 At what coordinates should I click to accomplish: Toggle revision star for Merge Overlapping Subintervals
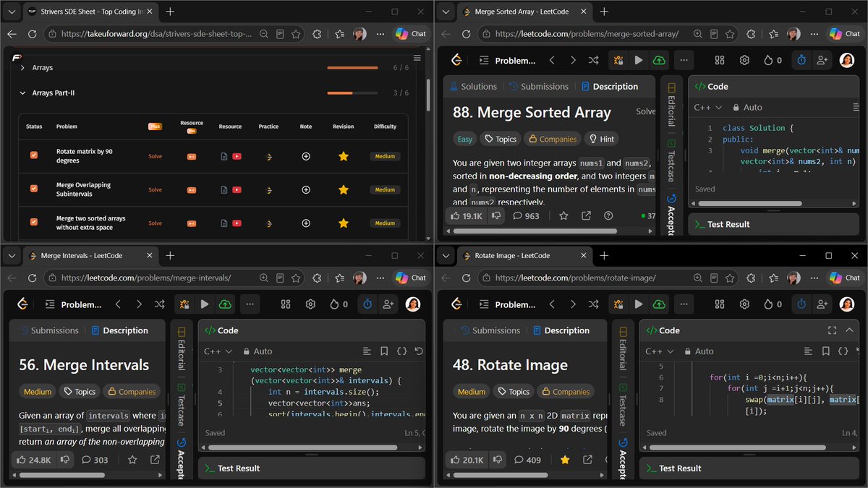point(344,189)
